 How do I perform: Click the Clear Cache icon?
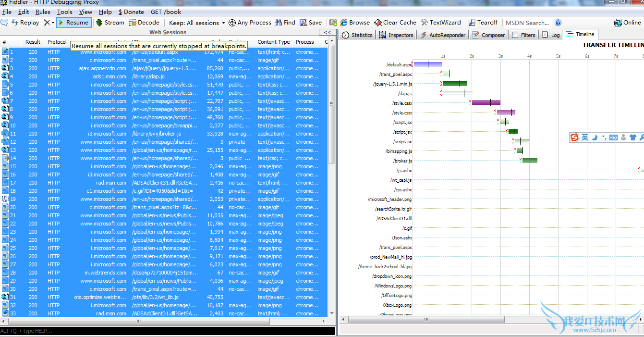tap(377, 23)
